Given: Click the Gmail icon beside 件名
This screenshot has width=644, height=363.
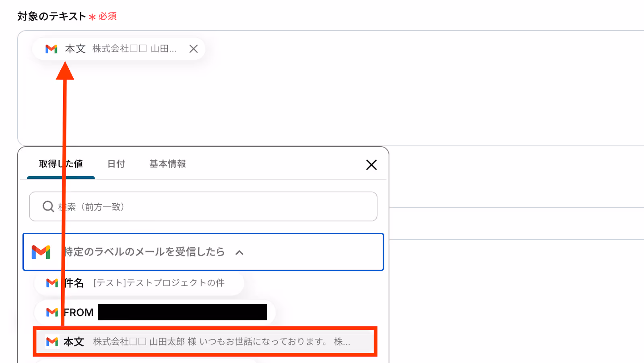Looking at the screenshot, I should tap(52, 283).
